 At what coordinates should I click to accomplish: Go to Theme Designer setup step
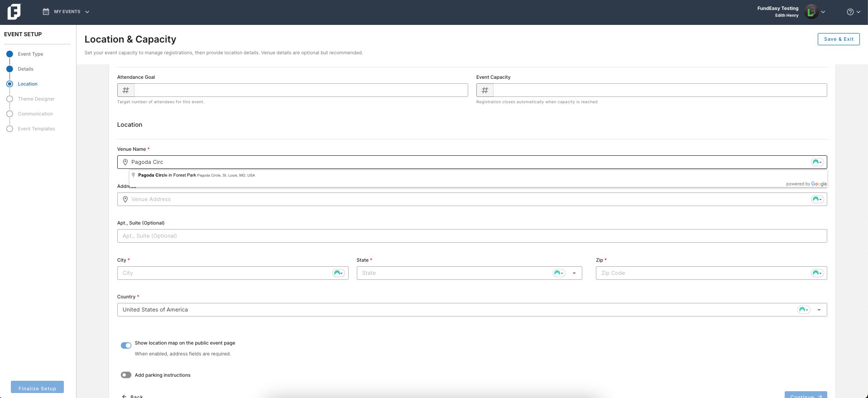point(36,99)
